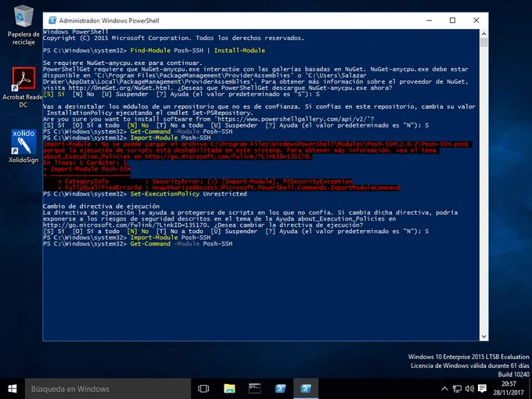Open the Command Prompt taskbar icon
This screenshot has width=532, height=399.
coord(254,389)
